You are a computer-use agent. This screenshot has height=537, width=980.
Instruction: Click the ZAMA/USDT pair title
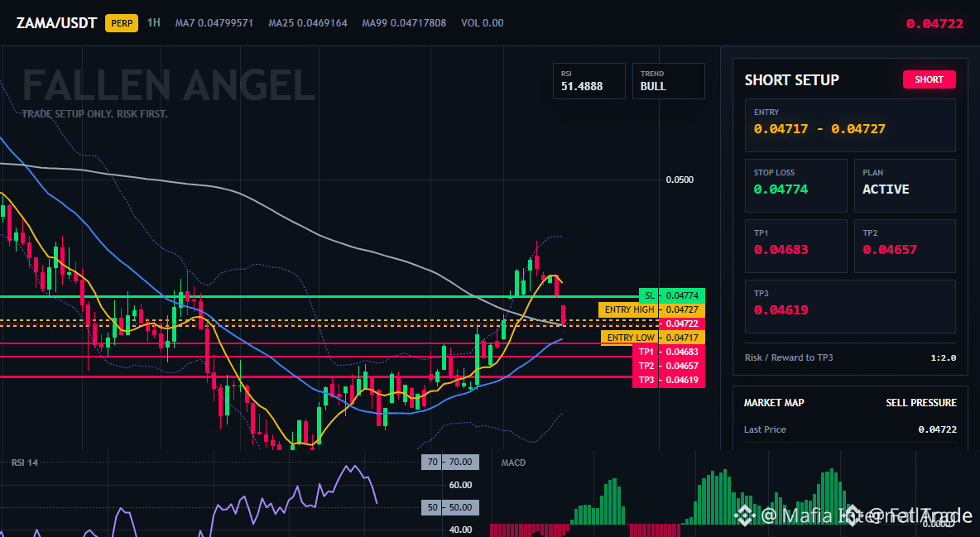[56, 23]
